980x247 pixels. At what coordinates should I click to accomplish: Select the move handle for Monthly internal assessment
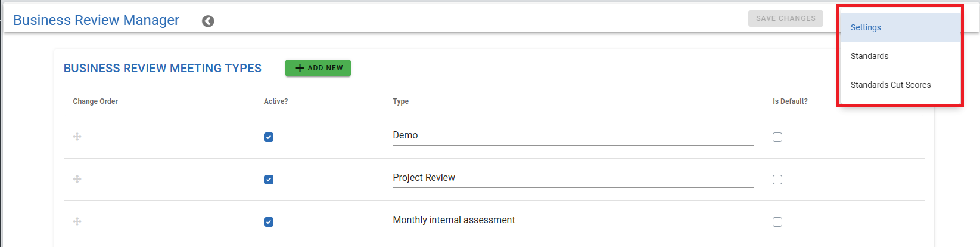(77, 222)
